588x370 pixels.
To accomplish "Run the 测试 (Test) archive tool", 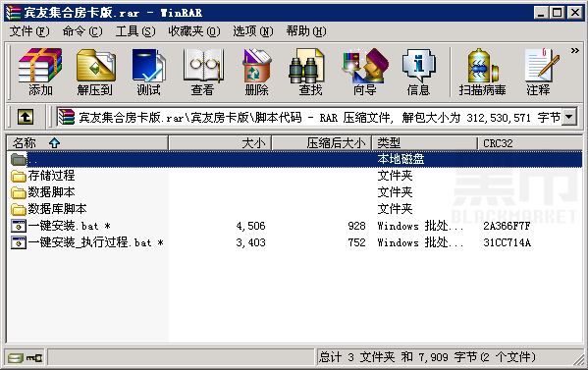I will coord(148,71).
